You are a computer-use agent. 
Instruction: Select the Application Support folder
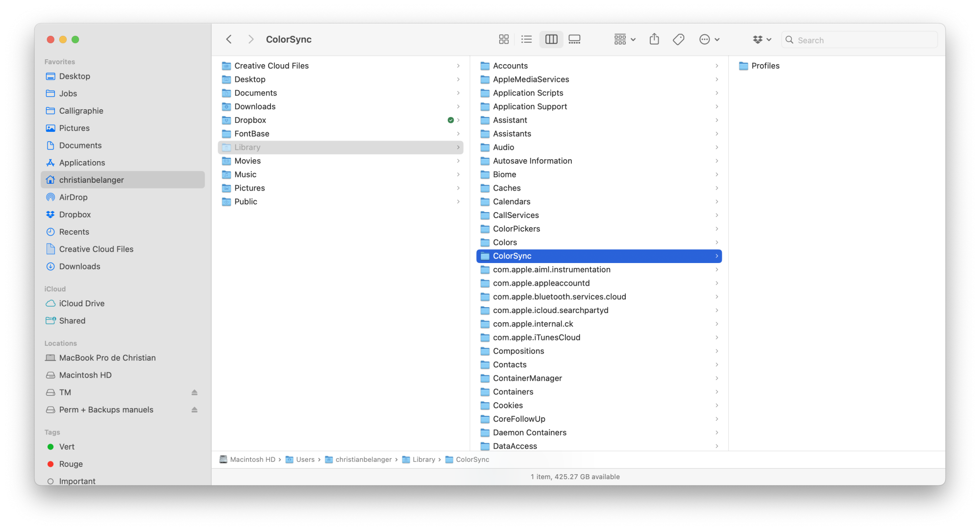coord(530,106)
